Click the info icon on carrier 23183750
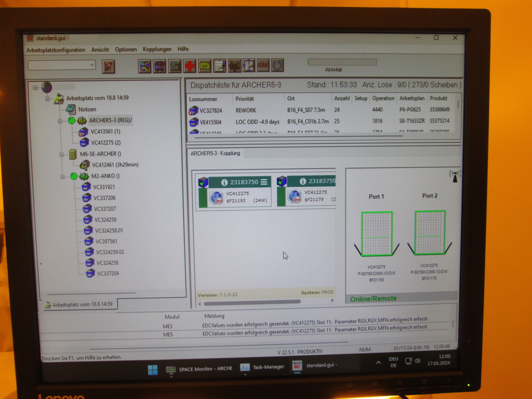The width and height of the screenshot is (532, 399). [224, 183]
